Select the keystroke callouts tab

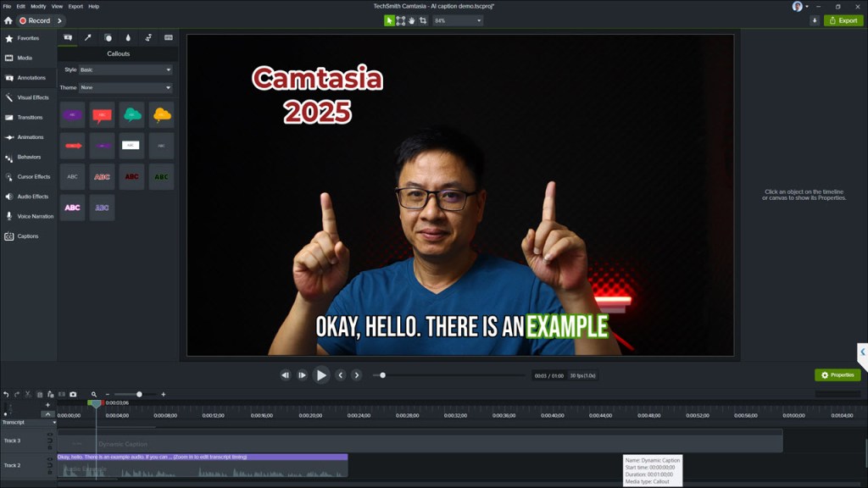point(169,37)
